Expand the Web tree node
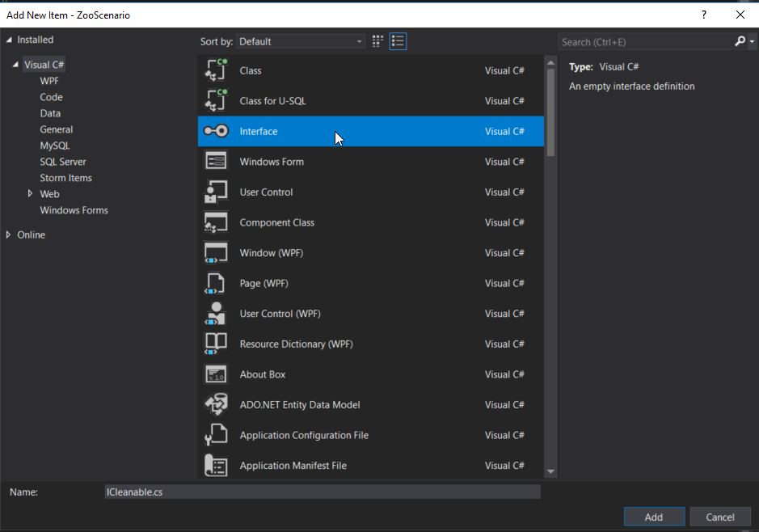 31,194
